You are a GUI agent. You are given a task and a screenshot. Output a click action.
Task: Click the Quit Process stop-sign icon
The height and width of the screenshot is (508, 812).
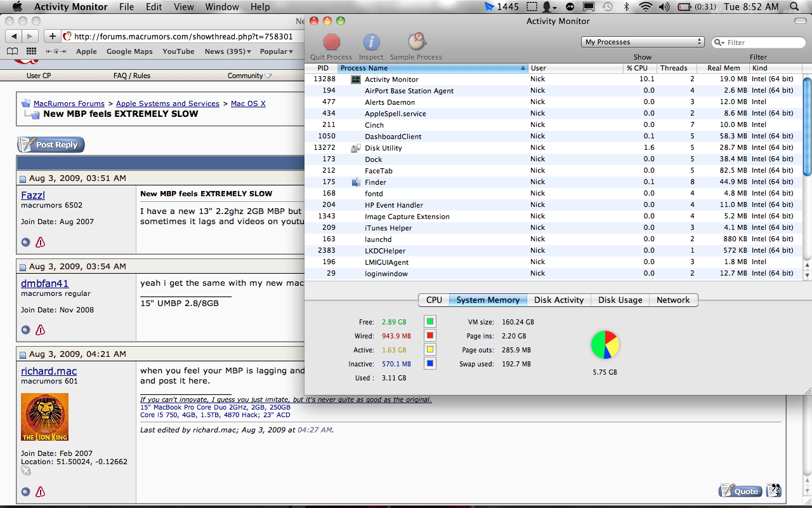click(x=332, y=42)
